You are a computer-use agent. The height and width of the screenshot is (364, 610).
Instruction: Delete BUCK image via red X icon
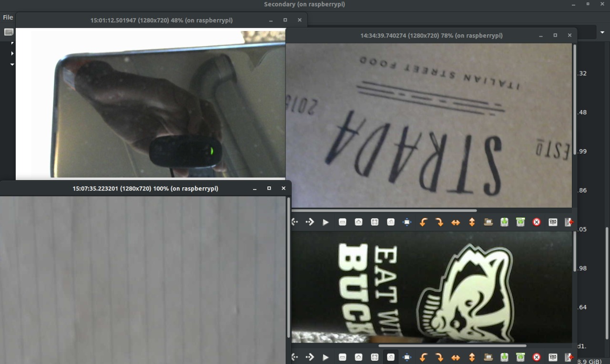pos(537,357)
